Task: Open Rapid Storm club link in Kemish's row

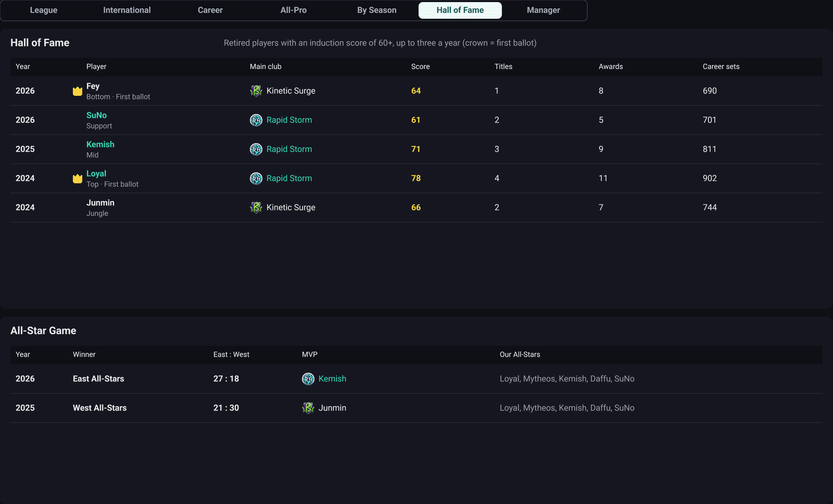Action: pos(289,149)
